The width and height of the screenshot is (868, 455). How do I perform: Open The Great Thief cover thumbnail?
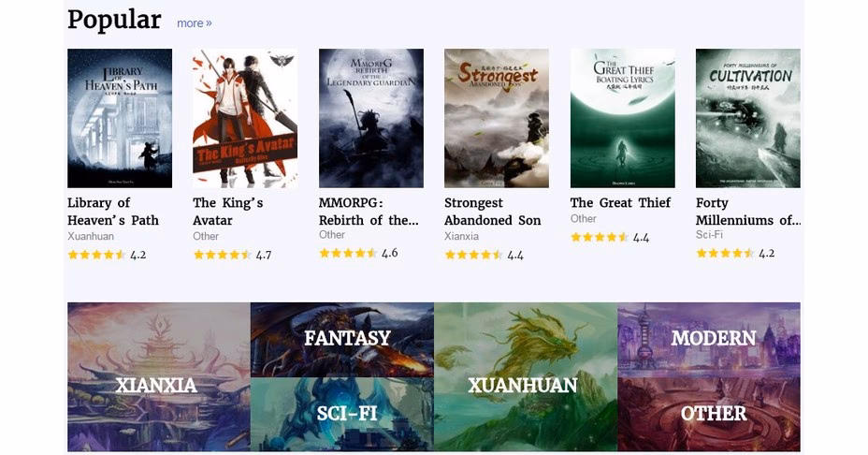(x=623, y=118)
